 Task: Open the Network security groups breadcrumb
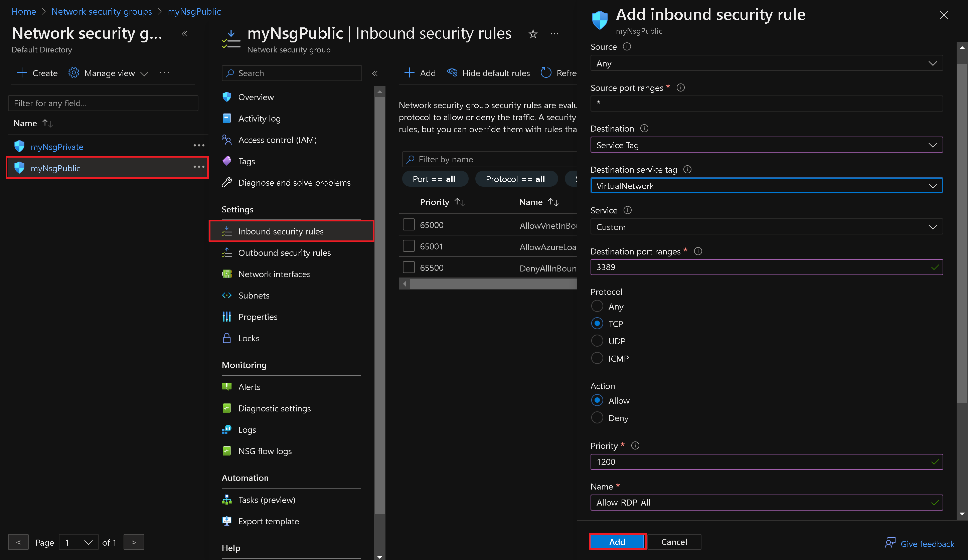[x=101, y=12]
